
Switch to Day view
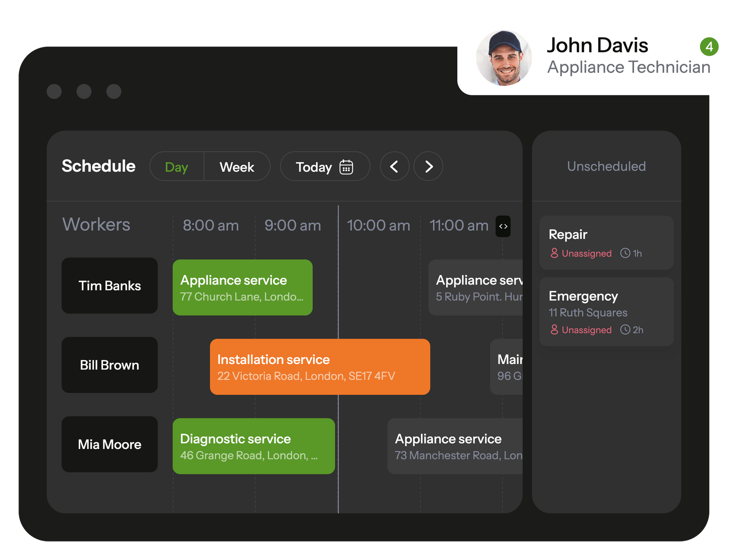click(177, 167)
